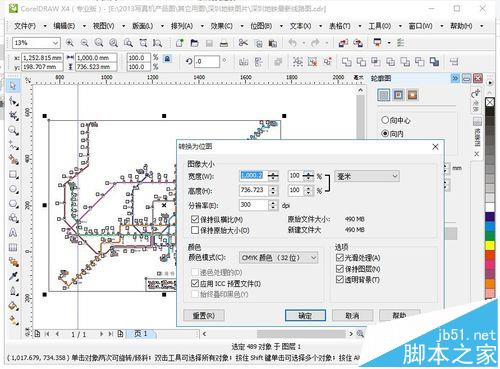Click the rotation angle input field
The image size is (500, 369).
tap(207, 62)
